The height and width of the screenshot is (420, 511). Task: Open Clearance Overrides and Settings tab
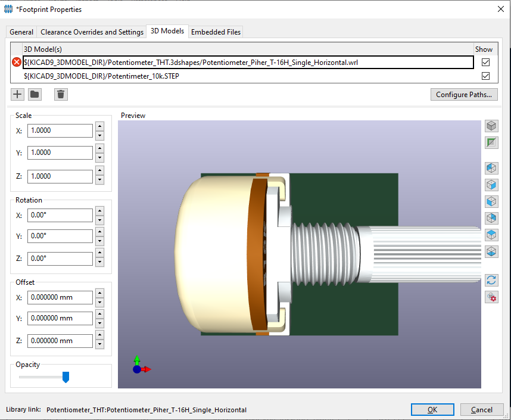click(x=92, y=32)
